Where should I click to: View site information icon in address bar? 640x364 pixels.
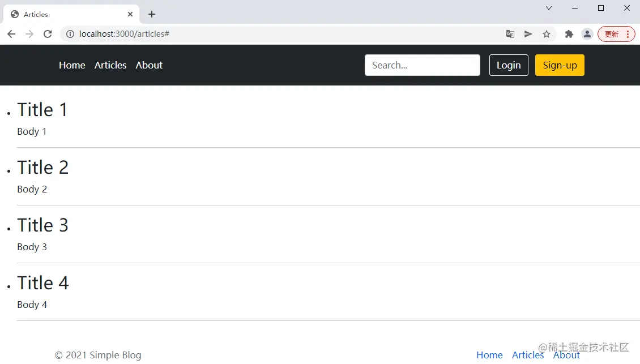click(70, 34)
